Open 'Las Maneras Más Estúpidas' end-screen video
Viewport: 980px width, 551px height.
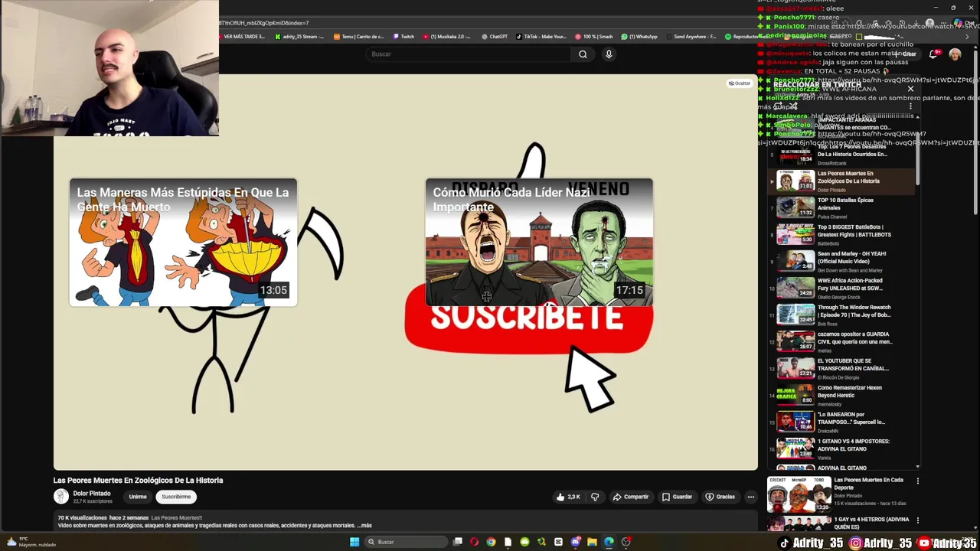tap(183, 242)
